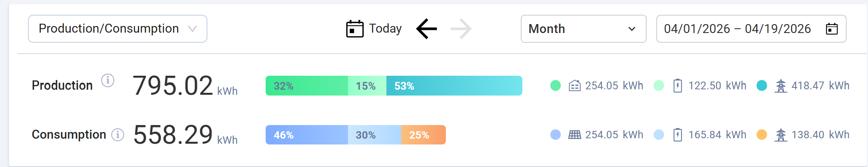Viewport: 868px width, 167px height.
Task: Click the greyed-out next period arrow
Action: click(x=461, y=29)
